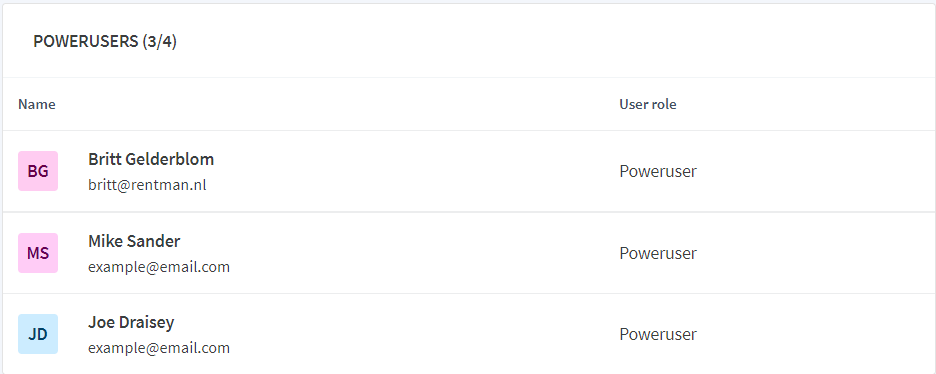The width and height of the screenshot is (936, 374).
Task: Sort by the User role column header
Action: click(648, 104)
